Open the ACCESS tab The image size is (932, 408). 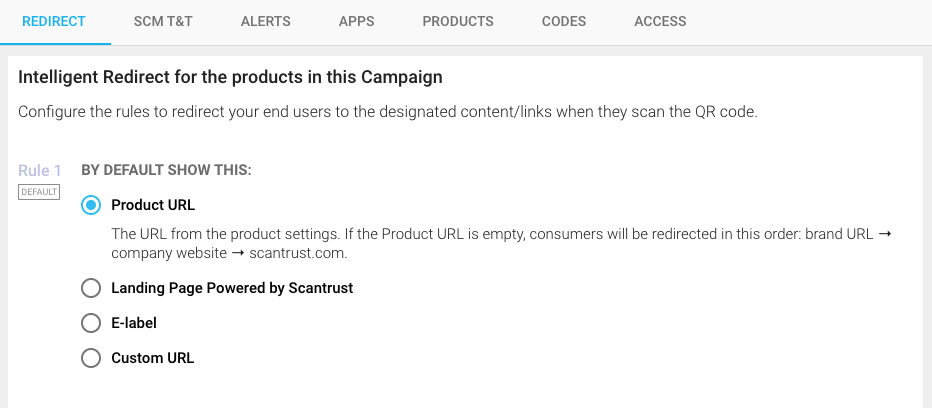point(660,21)
